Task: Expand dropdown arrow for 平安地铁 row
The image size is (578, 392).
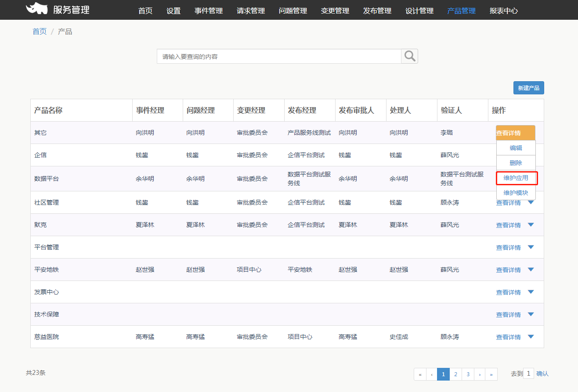Action: click(531, 270)
